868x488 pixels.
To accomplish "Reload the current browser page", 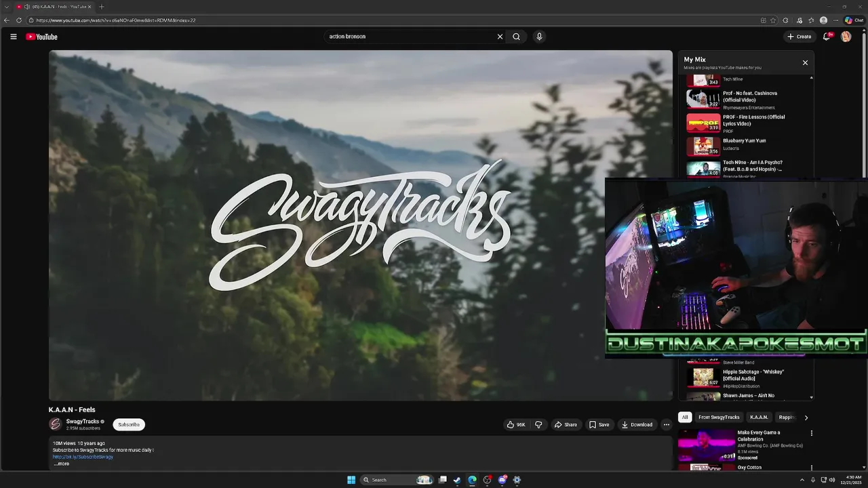I will pyautogui.click(x=19, y=20).
